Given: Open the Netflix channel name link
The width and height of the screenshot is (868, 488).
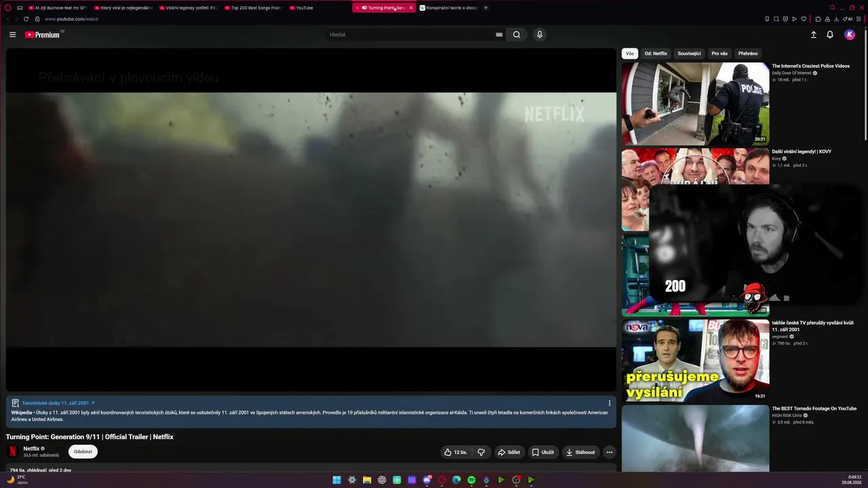Looking at the screenshot, I should [31, 449].
